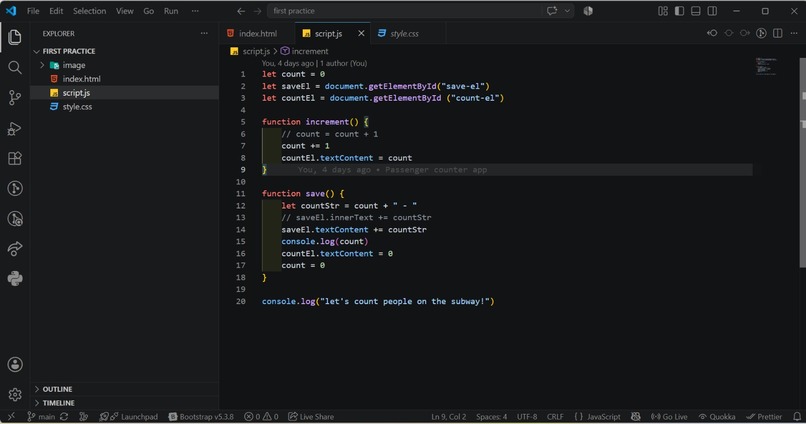Show errors and warnings count

pyautogui.click(x=261, y=417)
